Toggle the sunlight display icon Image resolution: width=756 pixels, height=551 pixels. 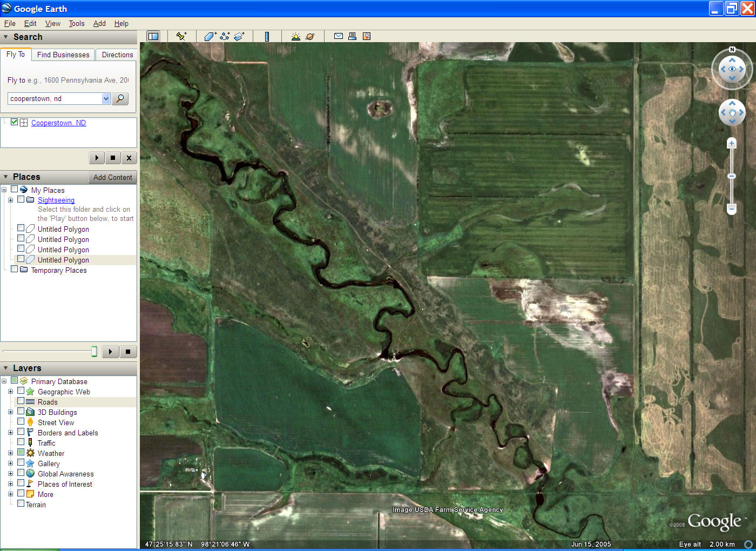(295, 36)
